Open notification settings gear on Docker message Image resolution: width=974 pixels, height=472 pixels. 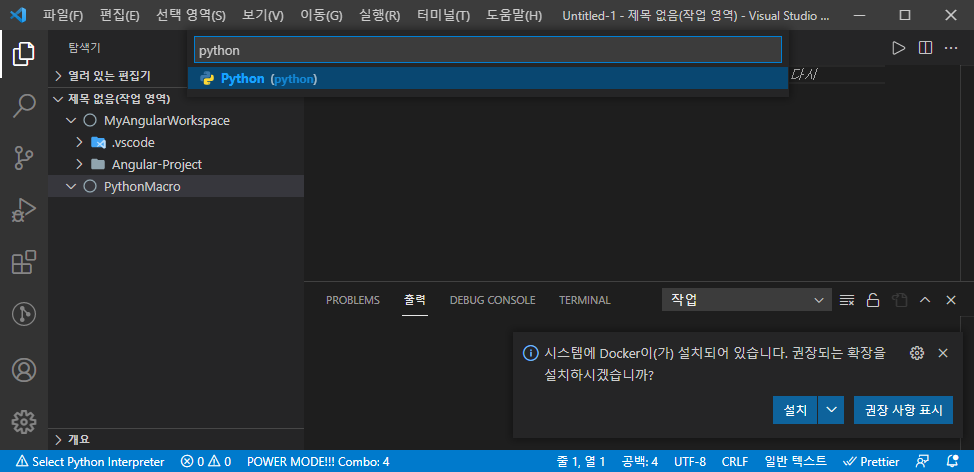[x=916, y=353]
